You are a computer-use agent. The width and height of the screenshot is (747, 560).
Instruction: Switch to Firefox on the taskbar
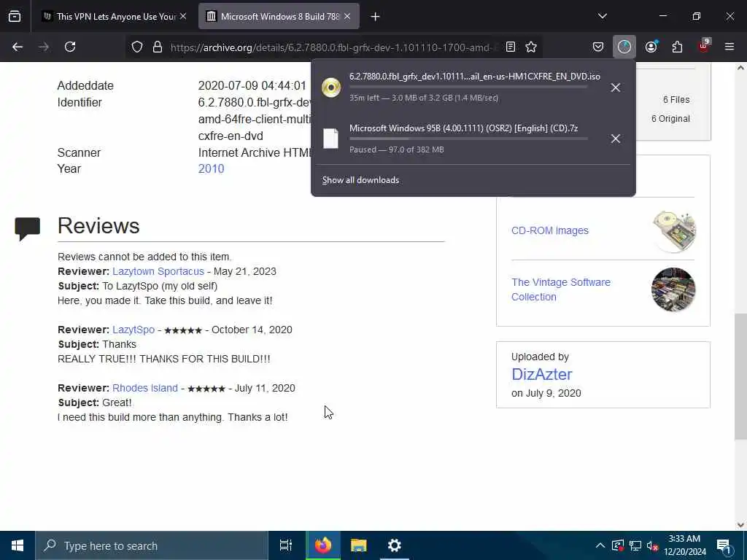pos(322,545)
